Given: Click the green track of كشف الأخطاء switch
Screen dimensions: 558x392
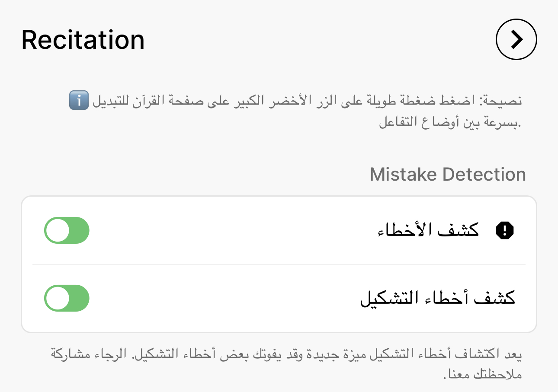Looking at the screenshot, I should [x=80, y=230].
